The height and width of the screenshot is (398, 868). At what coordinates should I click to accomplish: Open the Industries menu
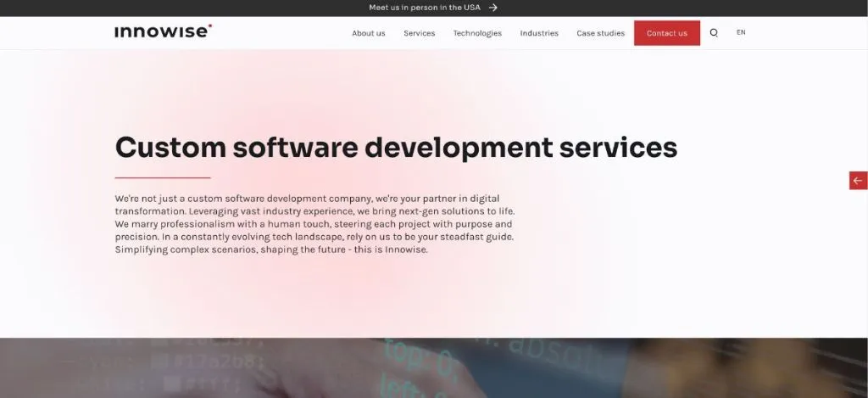click(x=539, y=33)
